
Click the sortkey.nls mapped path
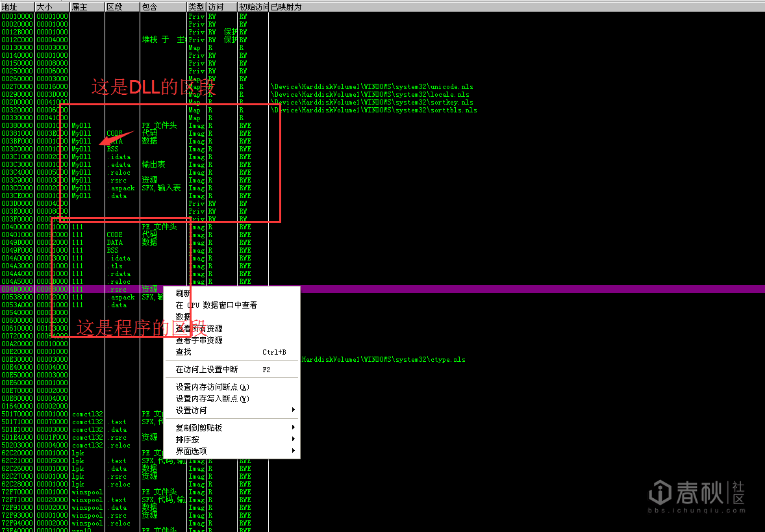371,103
